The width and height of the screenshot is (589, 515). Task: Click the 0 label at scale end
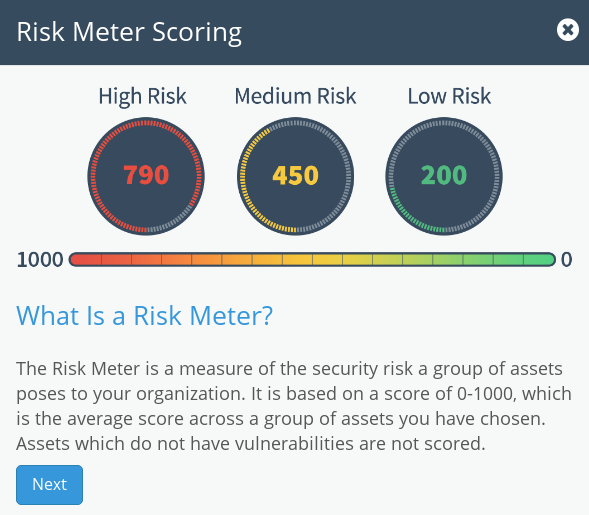566,260
